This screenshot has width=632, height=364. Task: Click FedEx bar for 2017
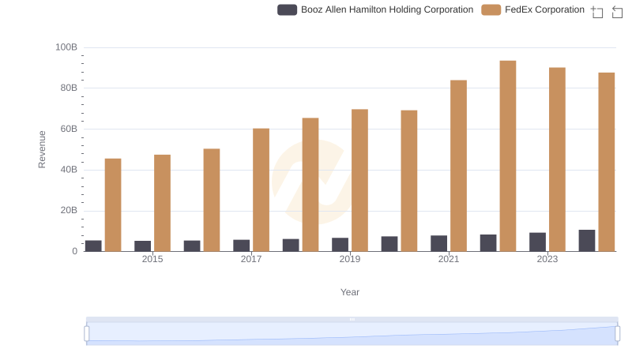click(x=261, y=190)
